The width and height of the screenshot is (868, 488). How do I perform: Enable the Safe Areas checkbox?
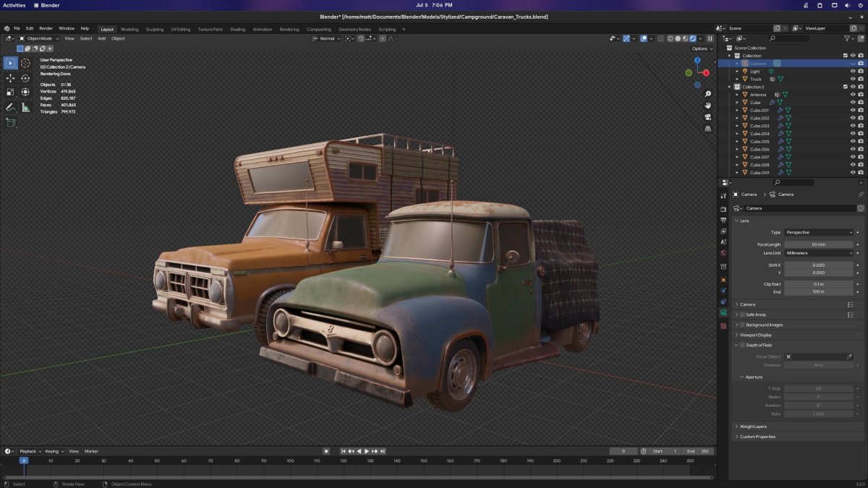point(742,314)
